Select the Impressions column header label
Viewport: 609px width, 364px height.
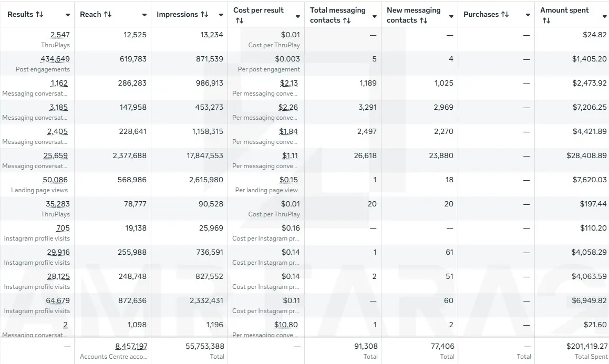coord(178,14)
